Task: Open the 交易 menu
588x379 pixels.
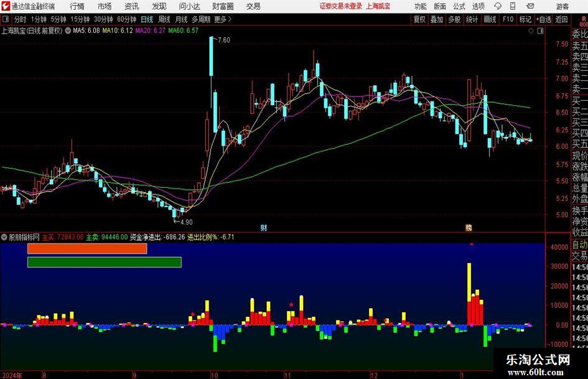Action: [x=253, y=6]
